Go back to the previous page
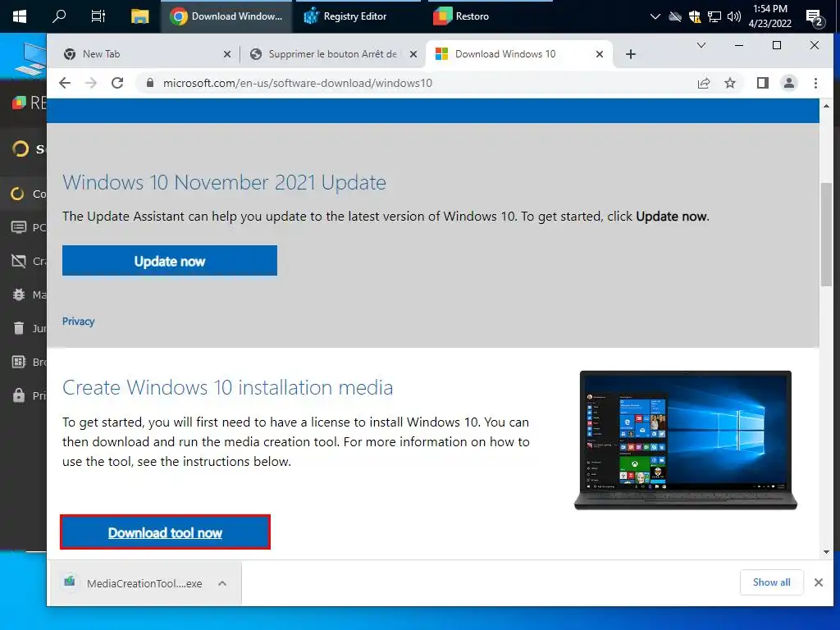This screenshot has height=630, width=840. 65,83
